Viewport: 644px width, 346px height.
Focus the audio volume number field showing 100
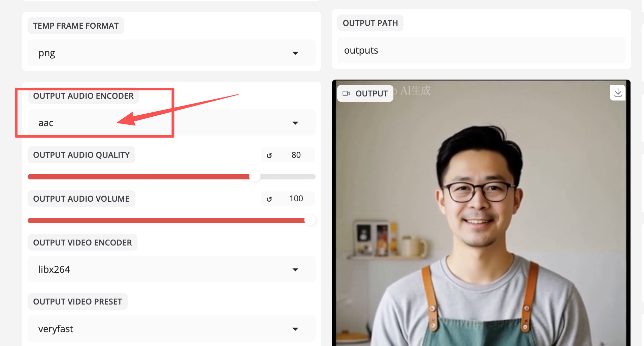pyautogui.click(x=296, y=199)
